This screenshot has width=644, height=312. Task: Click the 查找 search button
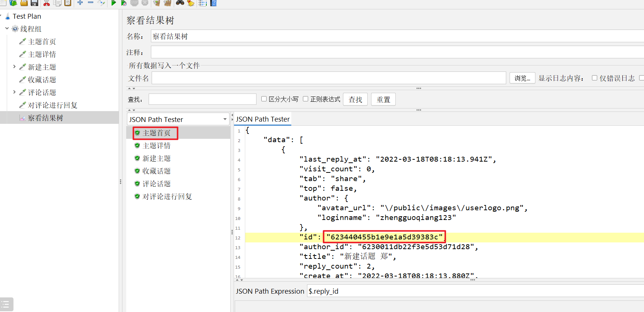click(x=355, y=100)
